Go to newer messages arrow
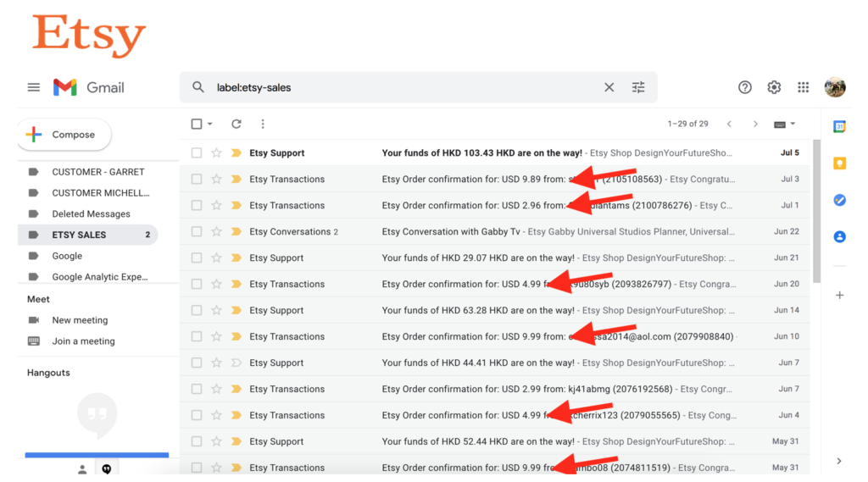This screenshot has height=482, width=868. coord(729,124)
